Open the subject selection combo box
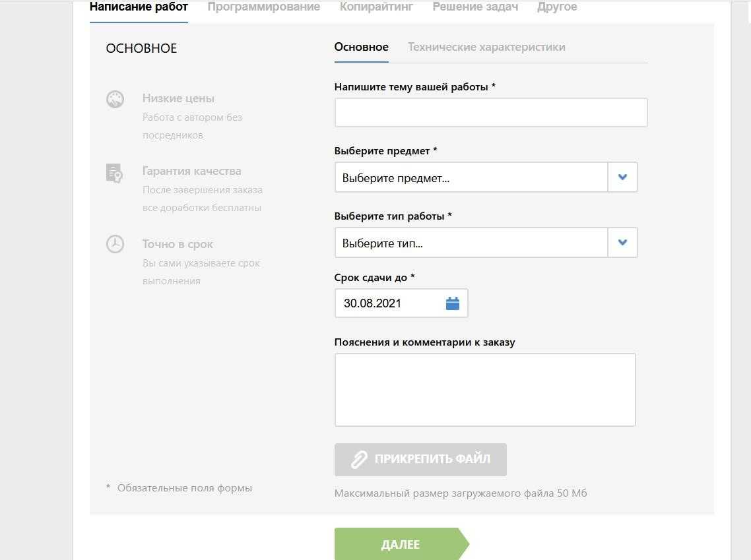 point(471,177)
